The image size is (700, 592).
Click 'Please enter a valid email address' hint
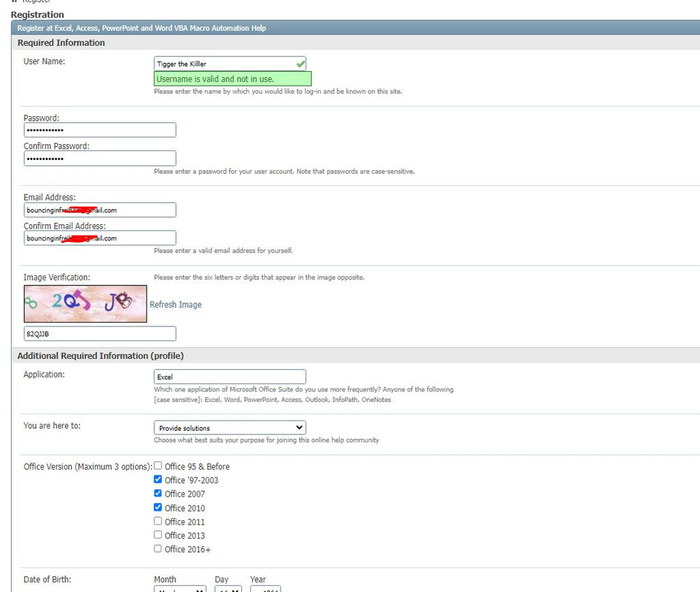pyautogui.click(x=223, y=251)
